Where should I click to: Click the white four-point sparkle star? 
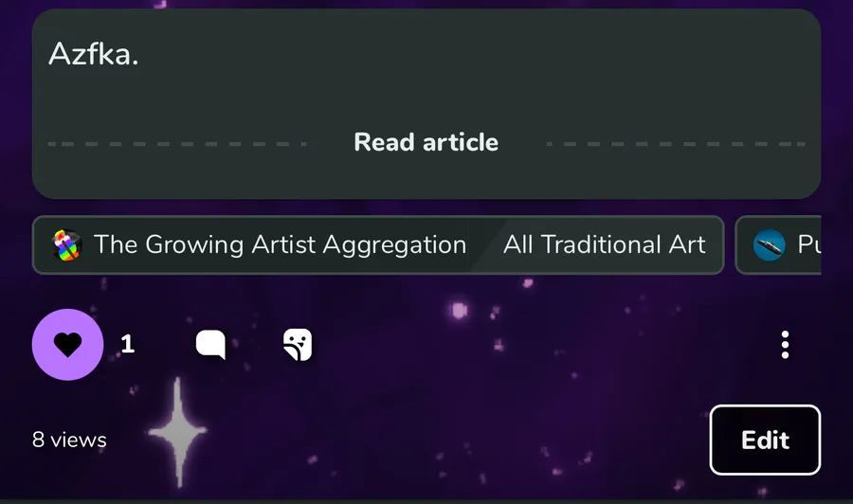tap(177, 432)
